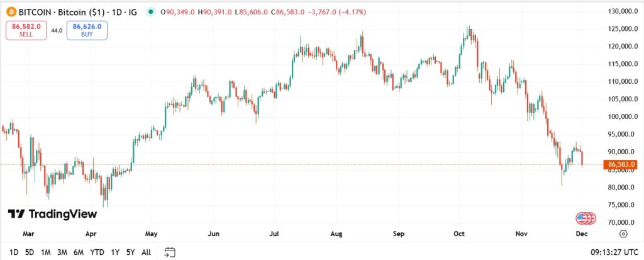Switch to the 3M range
Screen dimensions: 644x260
62,252
